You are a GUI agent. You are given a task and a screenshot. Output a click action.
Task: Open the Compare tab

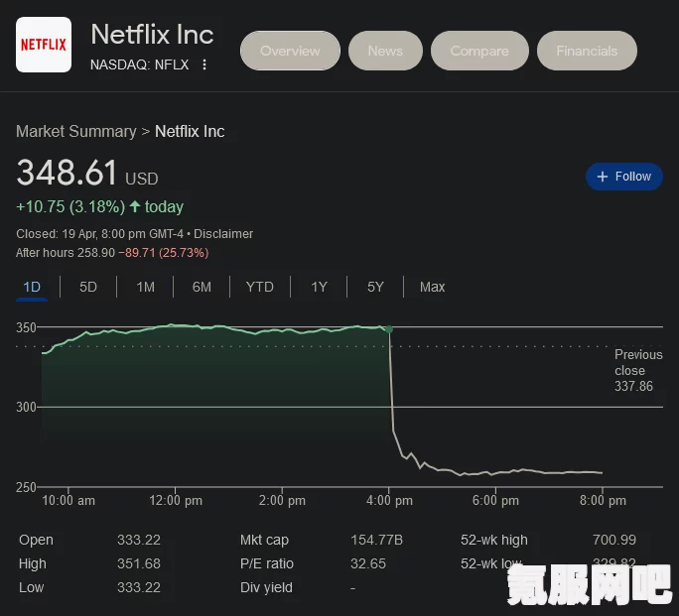[x=479, y=51]
